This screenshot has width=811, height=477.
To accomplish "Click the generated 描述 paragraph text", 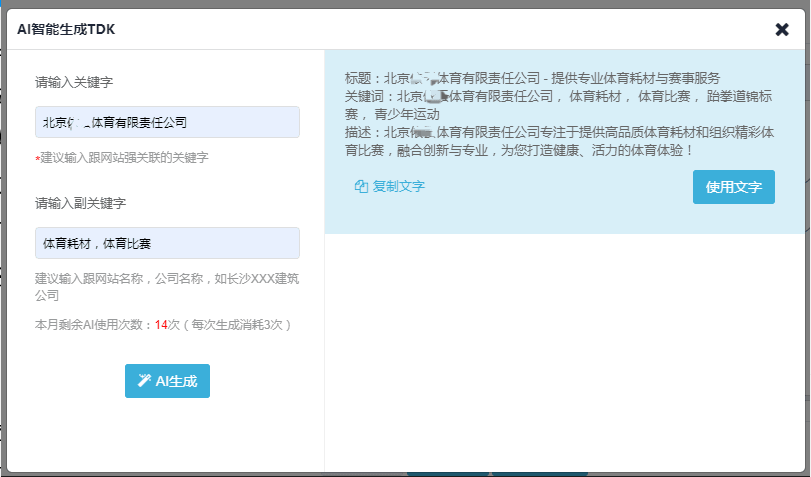I will click(560, 141).
